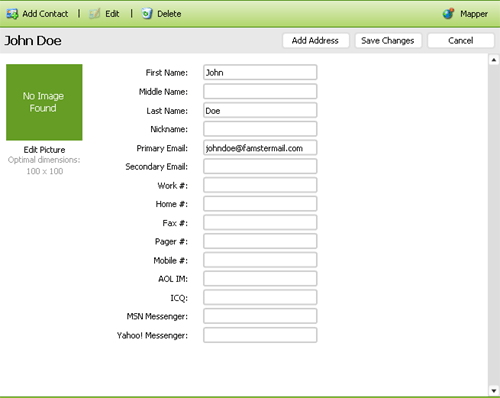The image size is (500, 398).
Task: Click the Delete recycle bin icon
Action: pyautogui.click(x=147, y=14)
